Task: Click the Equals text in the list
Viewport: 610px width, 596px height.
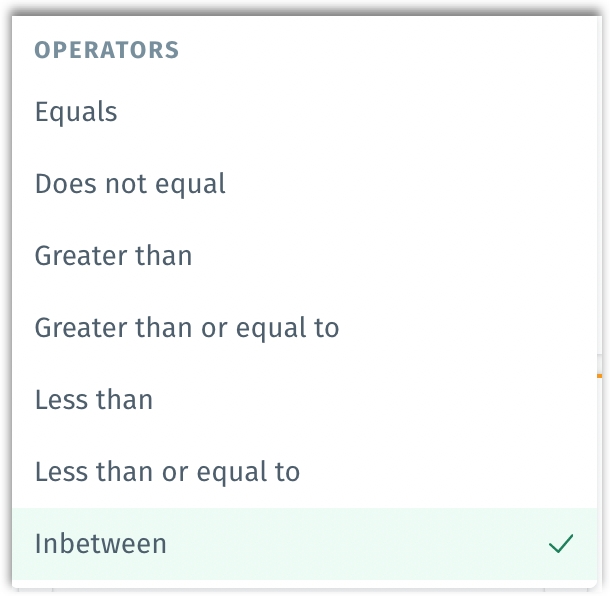Action: (x=76, y=112)
